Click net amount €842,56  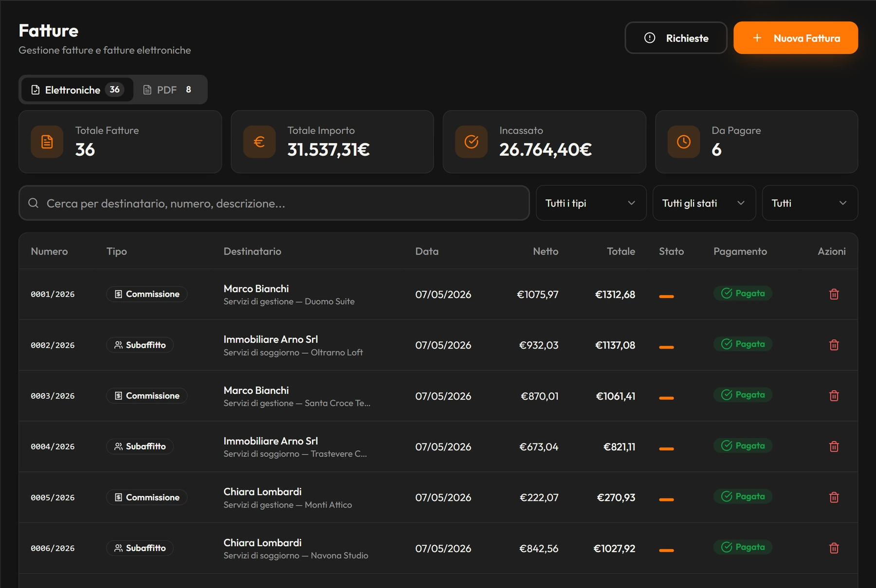tap(539, 549)
